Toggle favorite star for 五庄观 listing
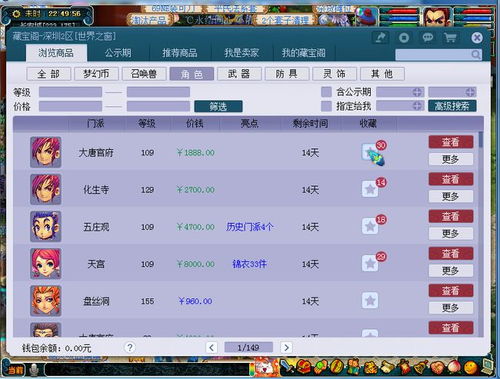Image resolution: width=500 pixels, height=379 pixels. click(x=370, y=226)
